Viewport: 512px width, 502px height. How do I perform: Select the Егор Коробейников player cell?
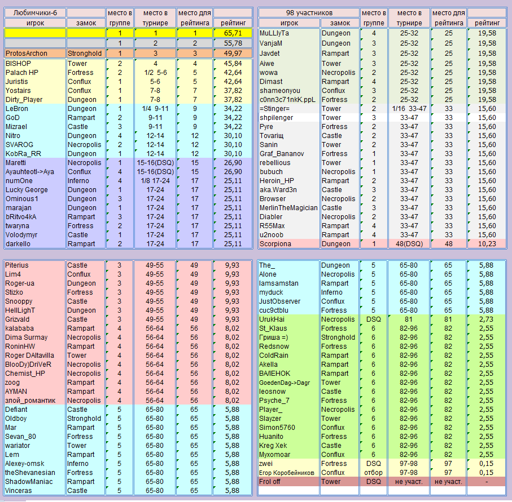(289, 472)
